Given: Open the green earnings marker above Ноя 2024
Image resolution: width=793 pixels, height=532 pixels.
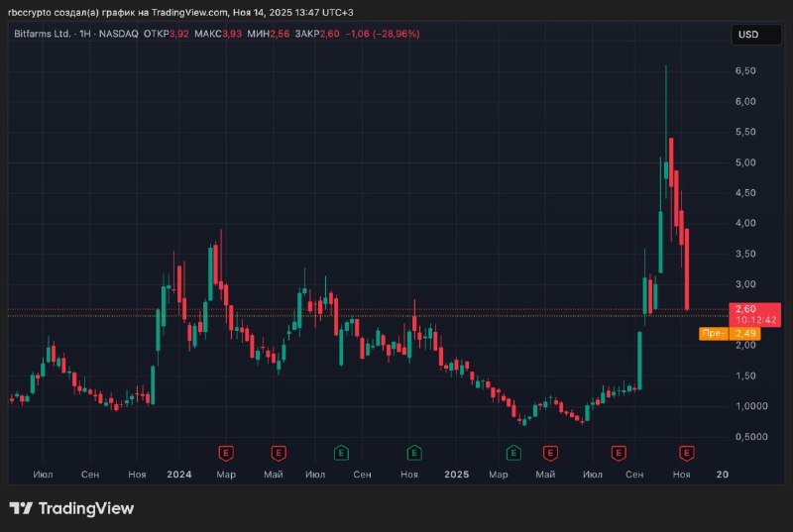Looking at the screenshot, I should click(413, 453).
